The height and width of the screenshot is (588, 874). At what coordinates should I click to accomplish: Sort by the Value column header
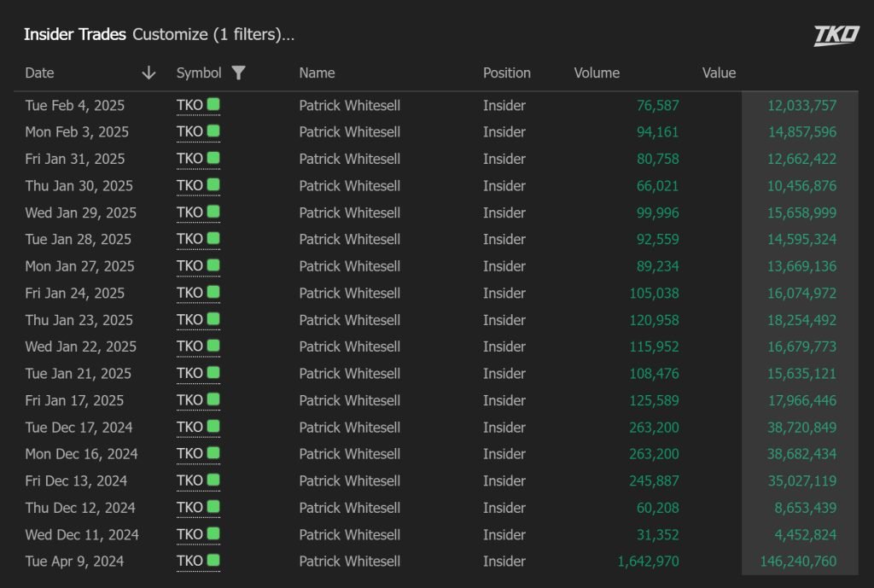coord(719,73)
